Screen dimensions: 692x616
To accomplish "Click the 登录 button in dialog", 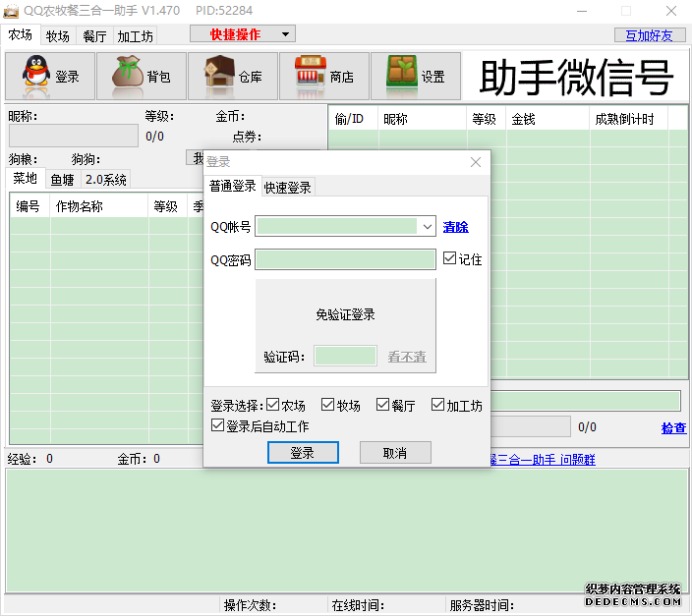I will pyautogui.click(x=303, y=452).
